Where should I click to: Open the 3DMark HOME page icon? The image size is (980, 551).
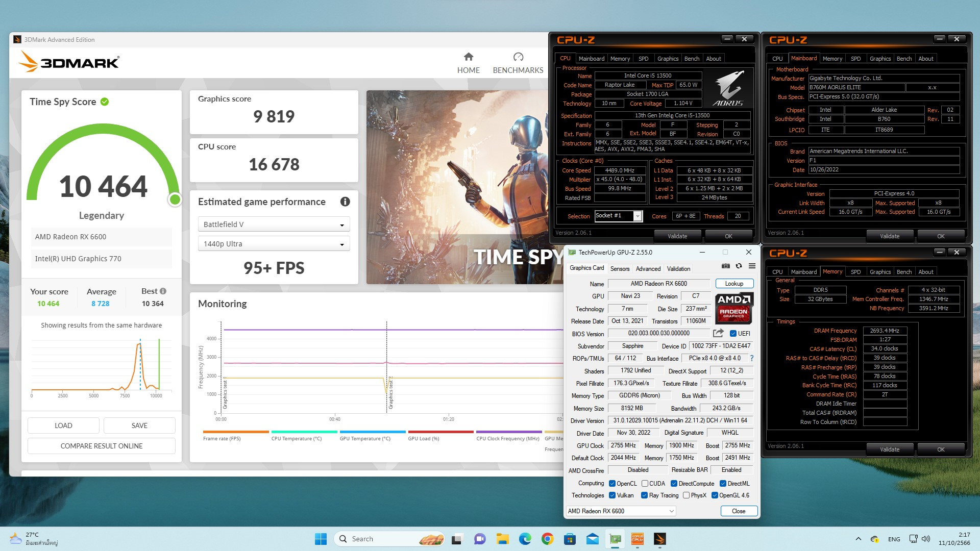click(x=469, y=57)
